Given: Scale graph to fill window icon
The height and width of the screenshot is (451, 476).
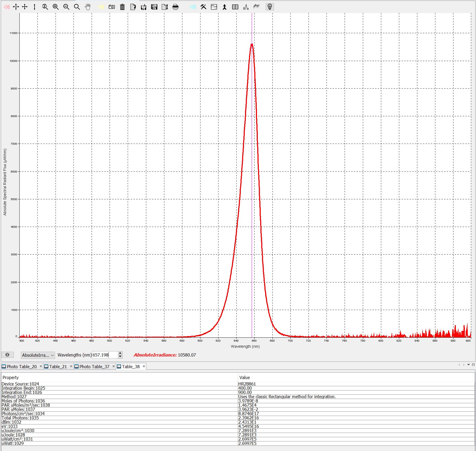Looking at the screenshot, I should click(16, 7).
